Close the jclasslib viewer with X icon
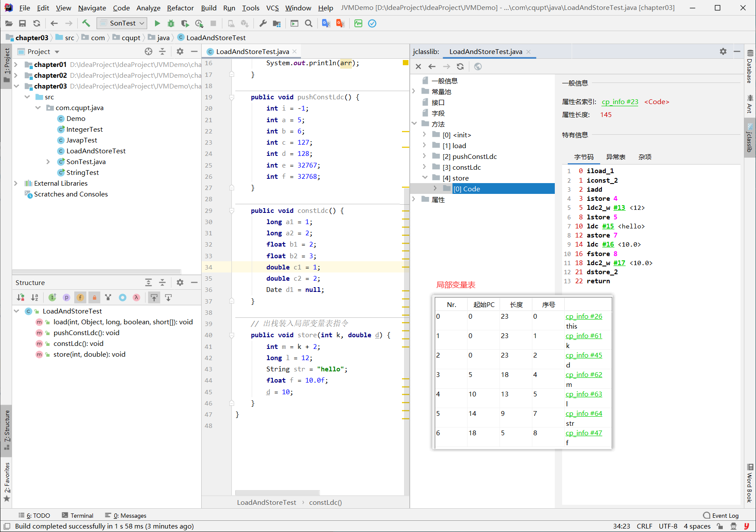The image size is (756, 532). coord(418,66)
